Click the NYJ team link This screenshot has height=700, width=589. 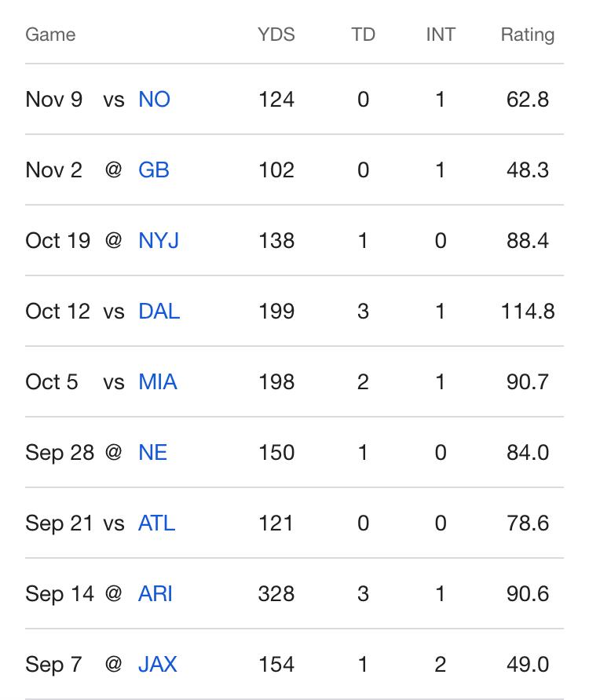click(159, 241)
